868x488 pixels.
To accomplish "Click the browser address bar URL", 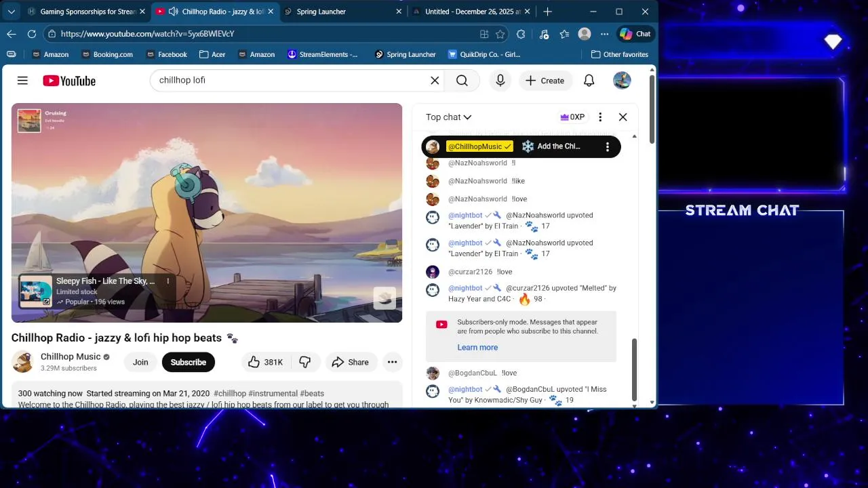I will (x=147, y=34).
